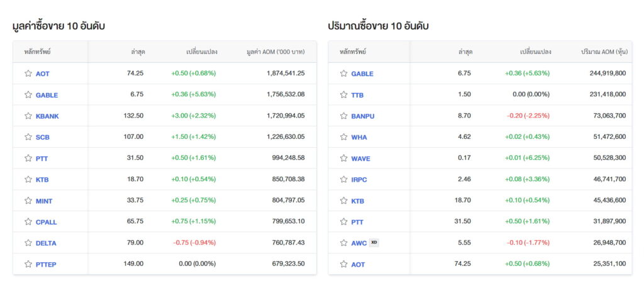
Task: Star PTT in the trading volume table
Action: click(344, 222)
